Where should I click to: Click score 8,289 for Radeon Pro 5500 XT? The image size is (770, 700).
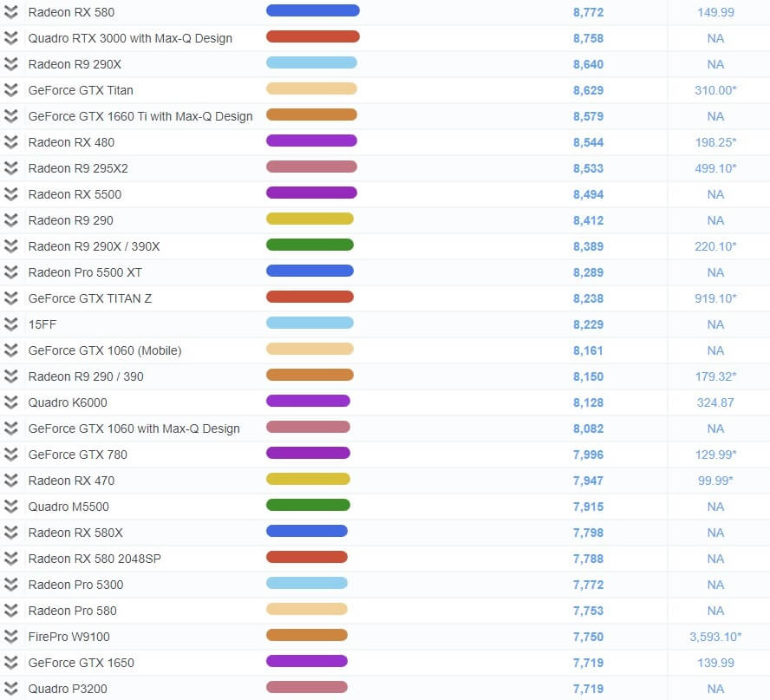[x=588, y=272]
